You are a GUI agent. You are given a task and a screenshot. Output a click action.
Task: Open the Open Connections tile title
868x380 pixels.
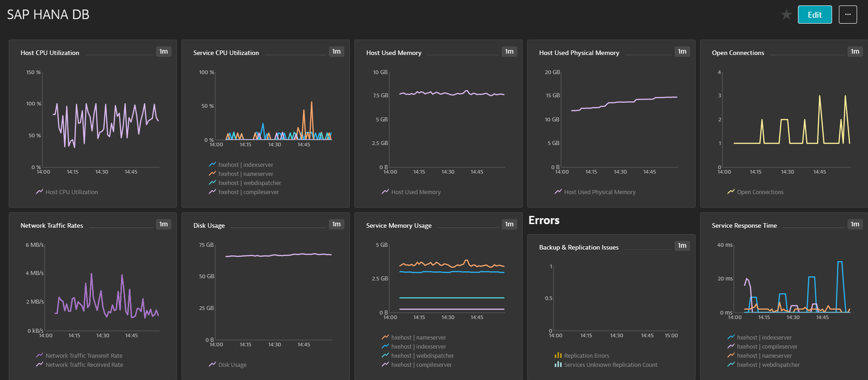738,53
